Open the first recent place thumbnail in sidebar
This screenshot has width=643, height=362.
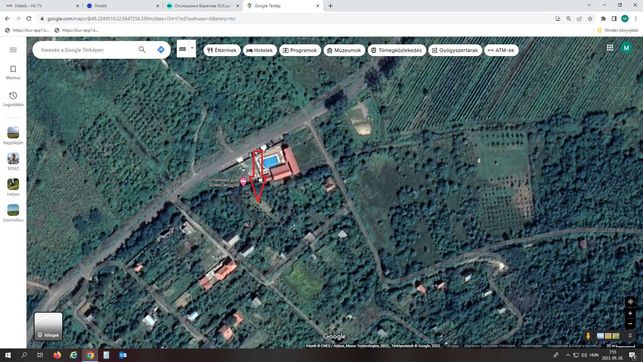[x=13, y=135]
